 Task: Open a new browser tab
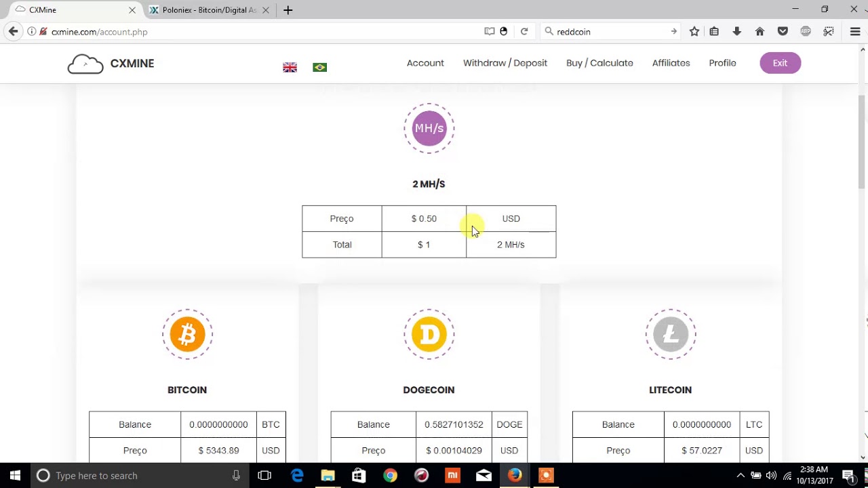pyautogui.click(x=288, y=10)
